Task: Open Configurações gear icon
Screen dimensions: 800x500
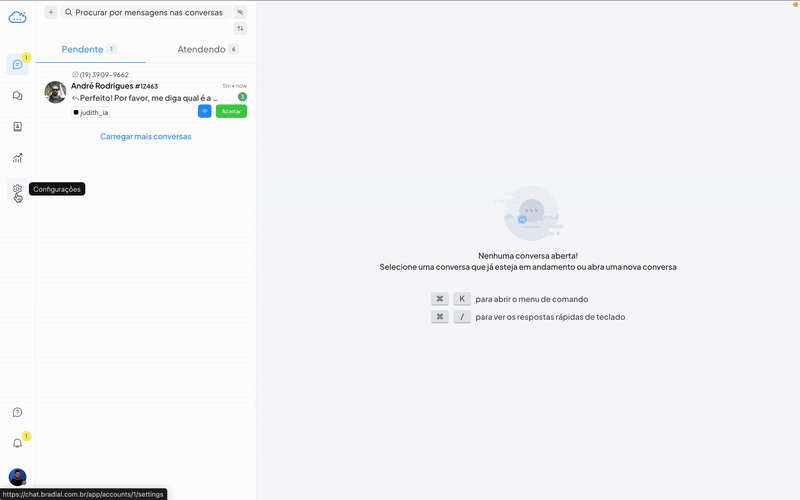Action: pyautogui.click(x=17, y=189)
